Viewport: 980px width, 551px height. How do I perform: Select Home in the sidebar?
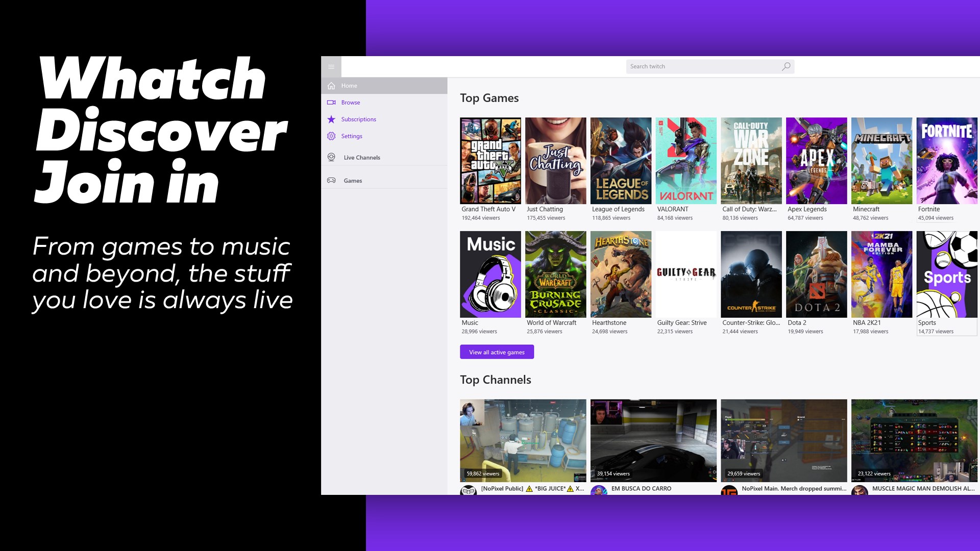click(x=384, y=86)
